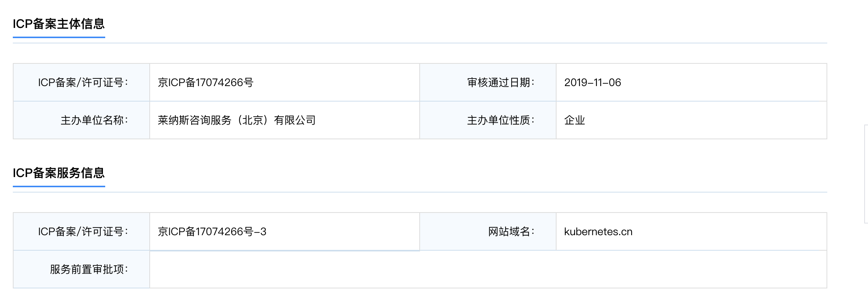The image size is (868, 302).
Task: Click the 企业 entity type value
Action: 574,120
